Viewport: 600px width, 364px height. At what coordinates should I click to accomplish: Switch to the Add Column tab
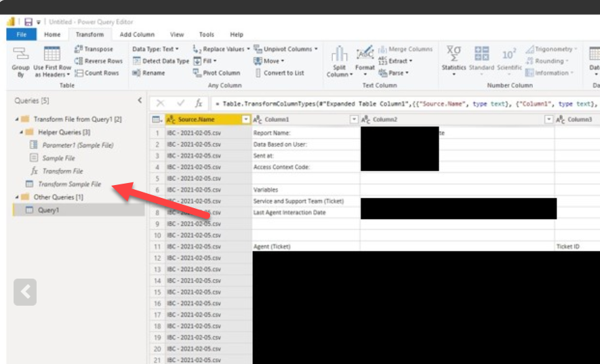coord(137,35)
